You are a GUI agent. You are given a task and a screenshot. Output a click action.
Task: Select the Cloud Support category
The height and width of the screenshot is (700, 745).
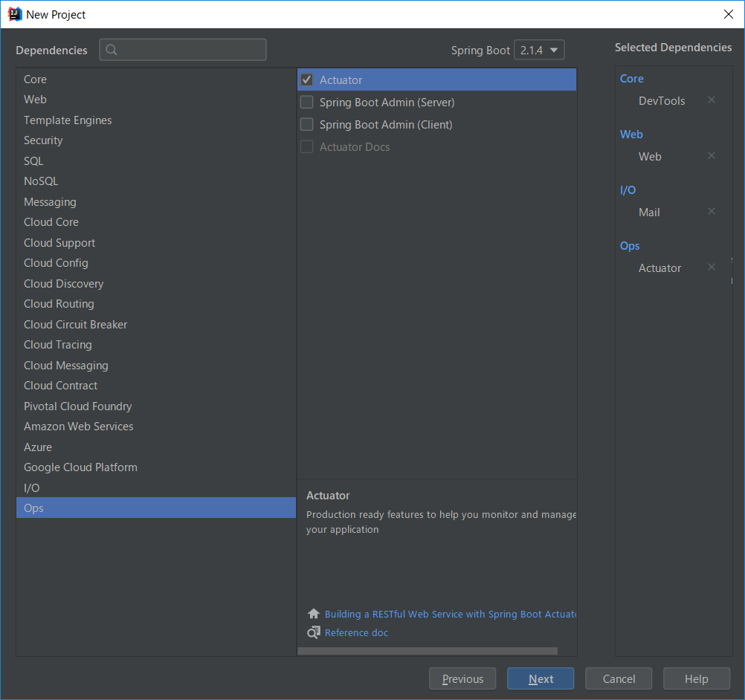click(x=156, y=243)
